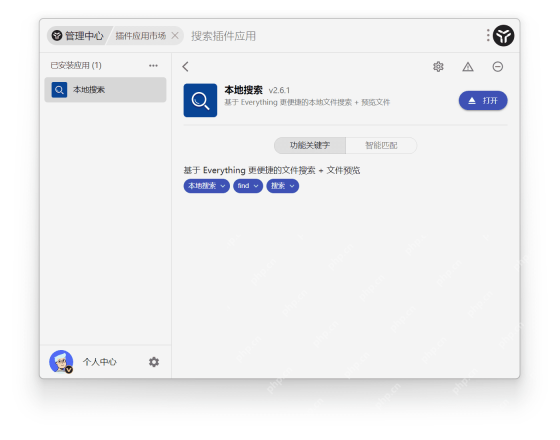Click the user profile avatar picture
This screenshot has height=440, width=560.
[x=61, y=361]
